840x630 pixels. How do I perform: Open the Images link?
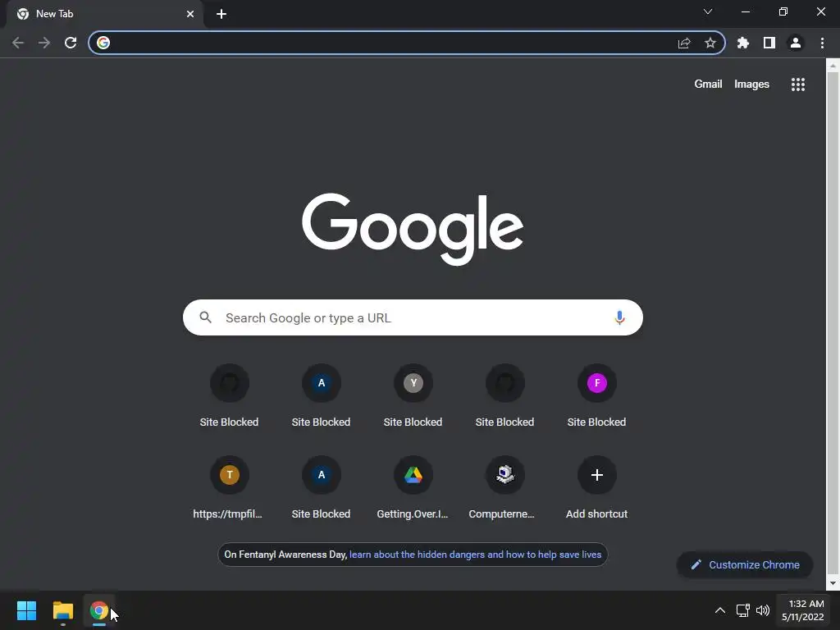[x=751, y=84]
